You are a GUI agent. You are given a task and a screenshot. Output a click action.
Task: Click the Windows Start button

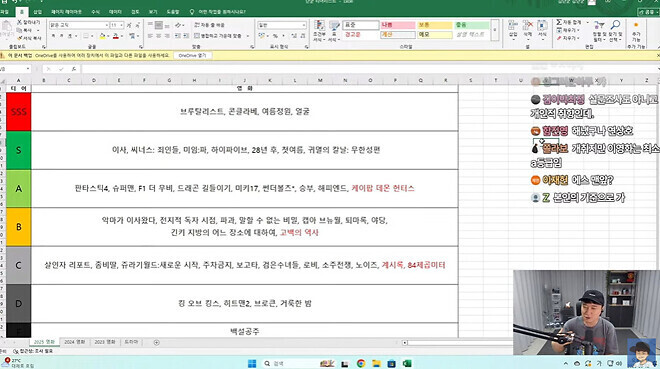[x=252, y=363]
